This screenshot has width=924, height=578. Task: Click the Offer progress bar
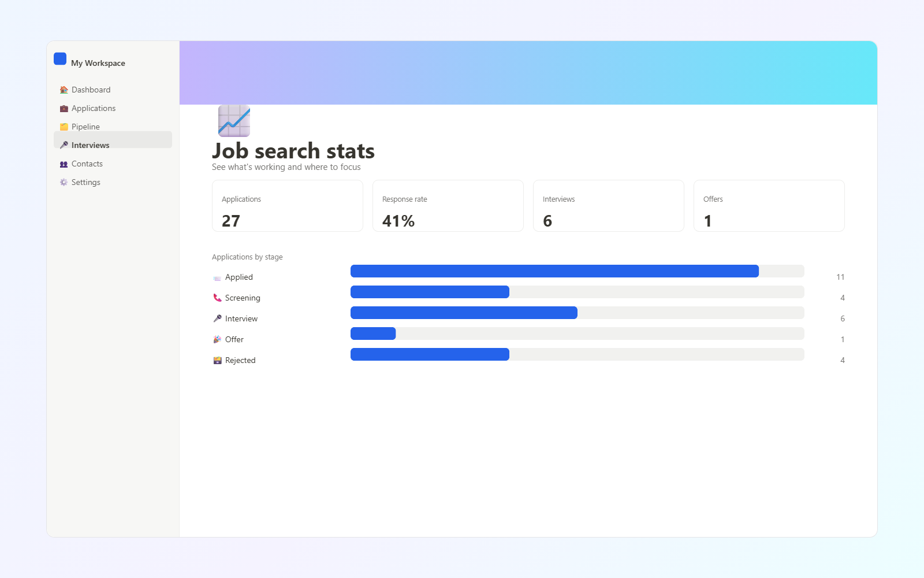(577, 334)
